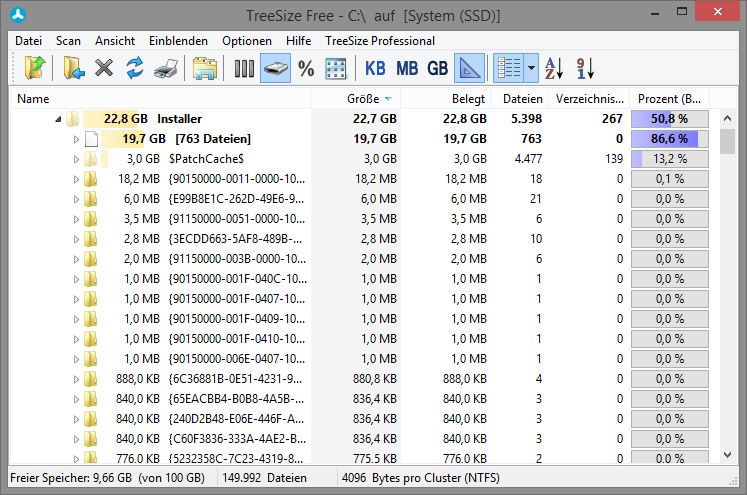Select the {90150000-001F-0410-10... row

pyautogui.click(x=359, y=339)
